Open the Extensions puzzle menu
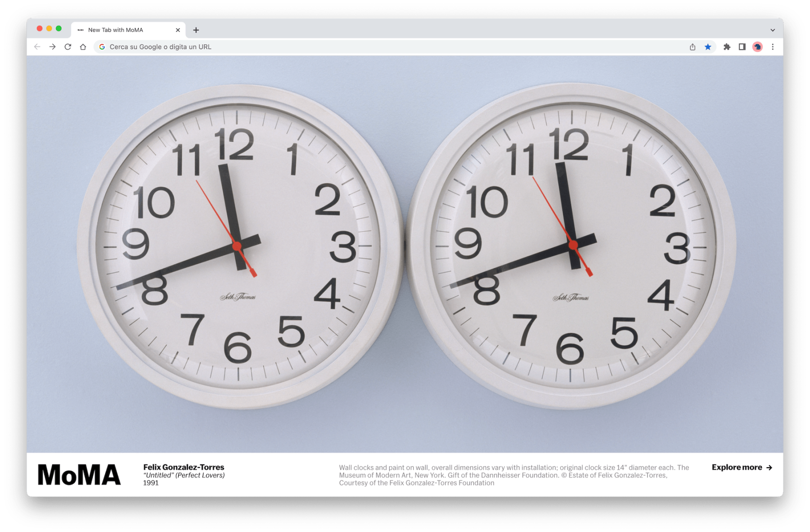 727,47
